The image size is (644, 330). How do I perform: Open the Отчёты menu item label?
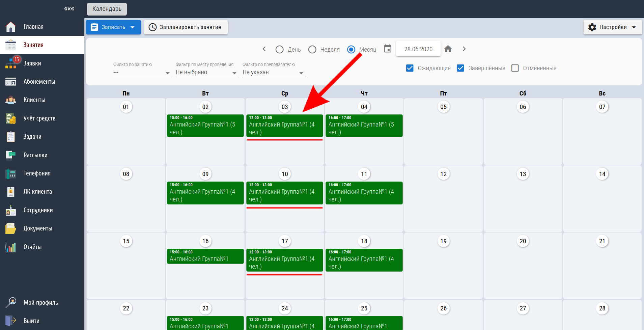pos(33,247)
